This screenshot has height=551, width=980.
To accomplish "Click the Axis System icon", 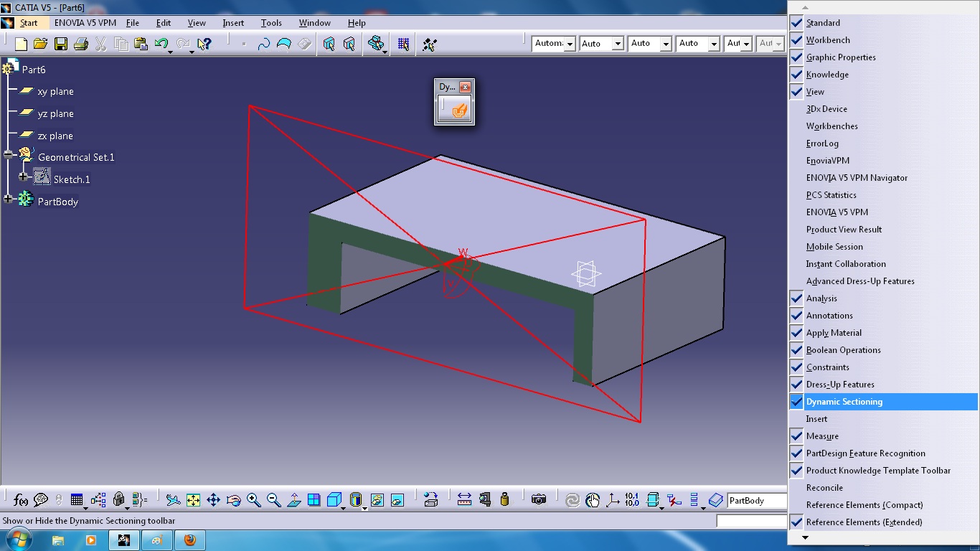I will tap(613, 500).
